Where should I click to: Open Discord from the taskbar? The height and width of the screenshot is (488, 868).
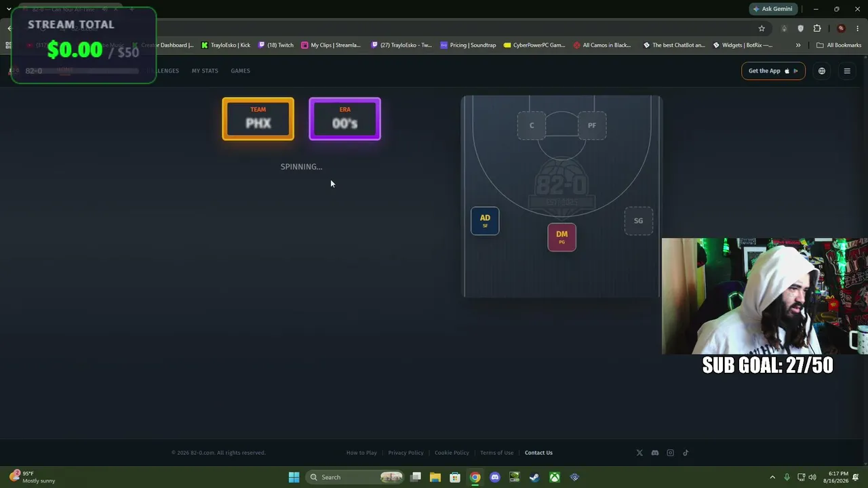pos(495,477)
